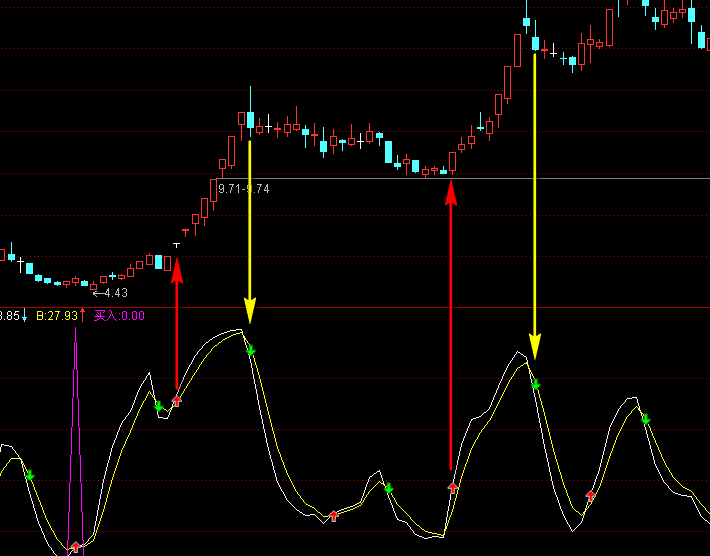Click rightmost green down signal marker
Screen dimensions: 710x556
(646, 419)
